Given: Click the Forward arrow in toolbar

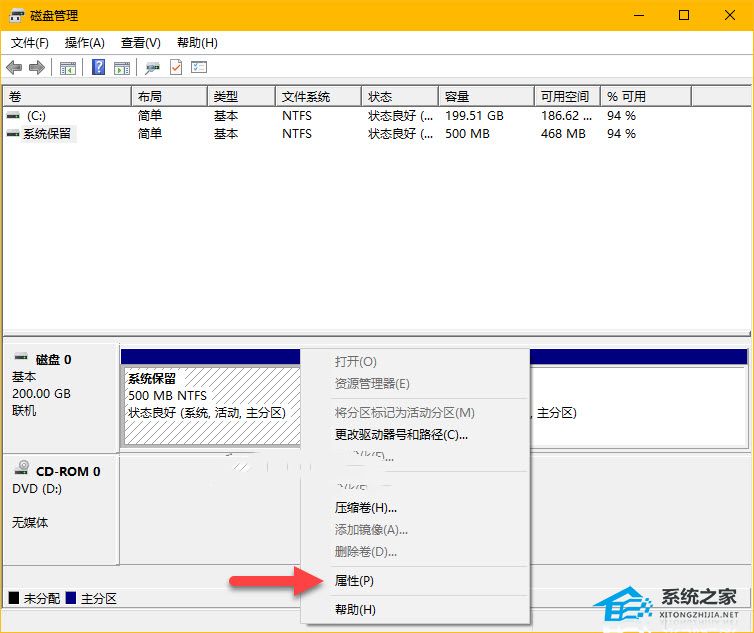Looking at the screenshot, I should 37,68.
